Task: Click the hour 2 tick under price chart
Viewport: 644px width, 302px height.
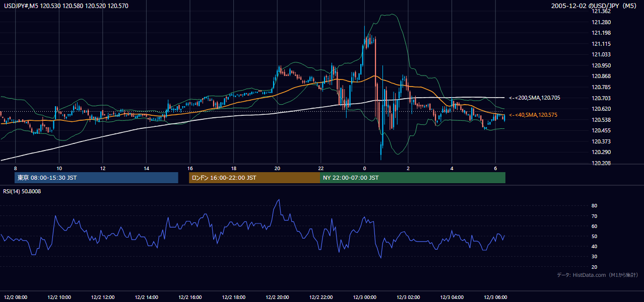Action: 408,169
